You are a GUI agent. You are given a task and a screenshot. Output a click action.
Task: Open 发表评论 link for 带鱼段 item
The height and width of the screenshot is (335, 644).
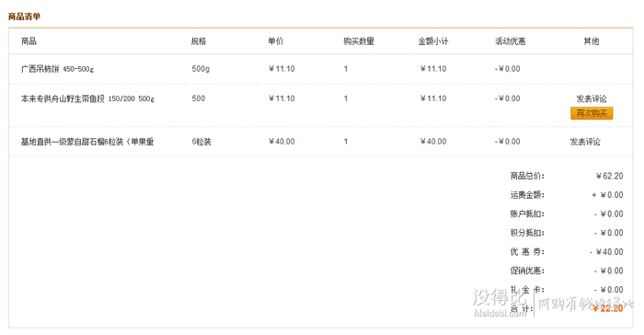pyautogui.click(x=592, y=98)
